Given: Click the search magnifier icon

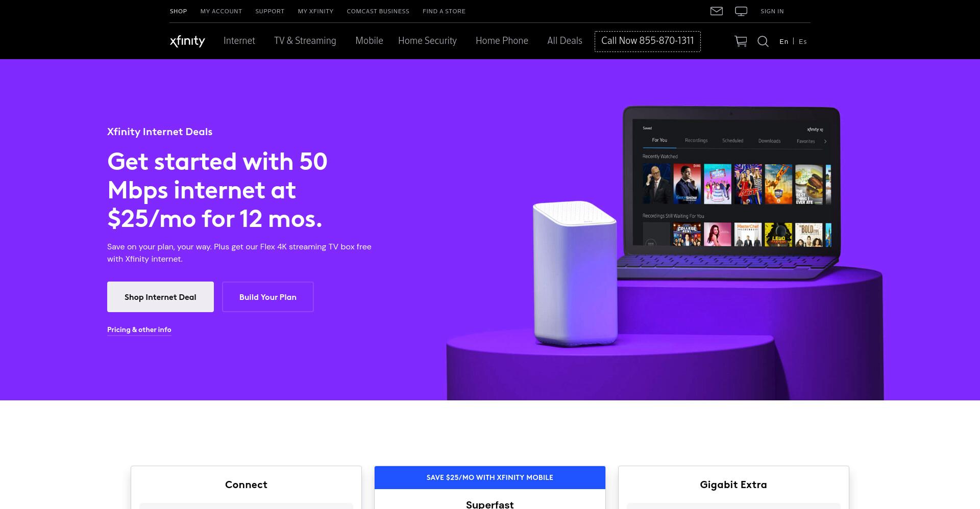Looking at the screenshot, I should (x=763, y=41).
